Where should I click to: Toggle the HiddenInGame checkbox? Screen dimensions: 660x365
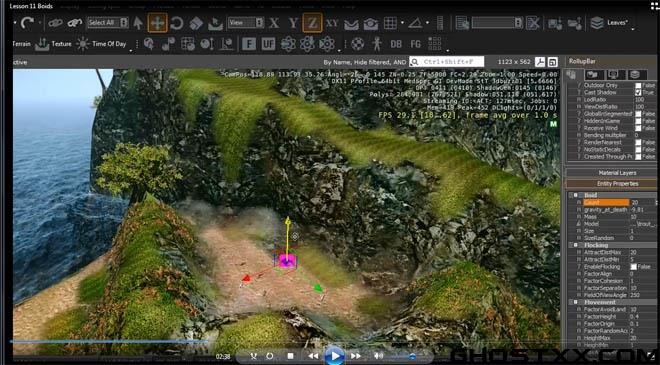[639, 121]
